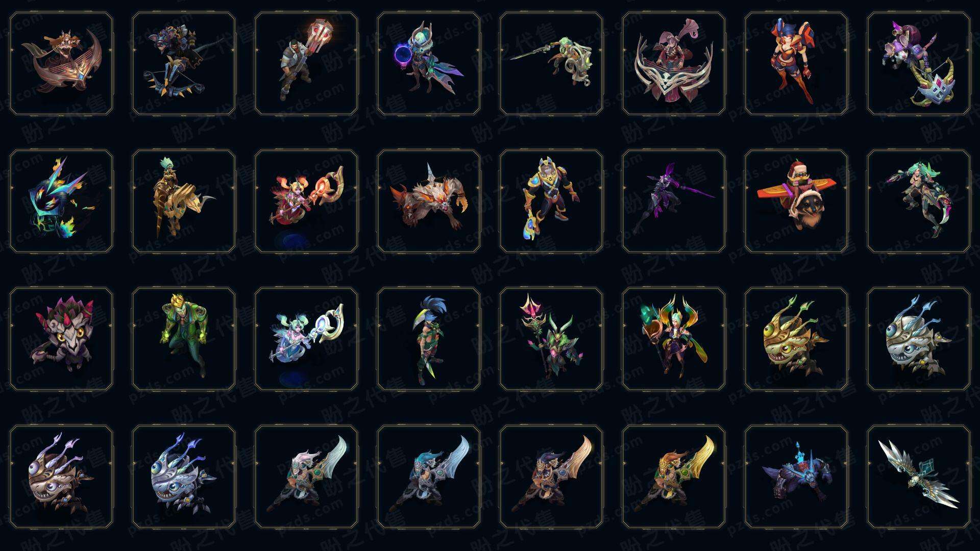Click the rat with spiked crossbow tile
980x551 pixels.
(184, 64)
